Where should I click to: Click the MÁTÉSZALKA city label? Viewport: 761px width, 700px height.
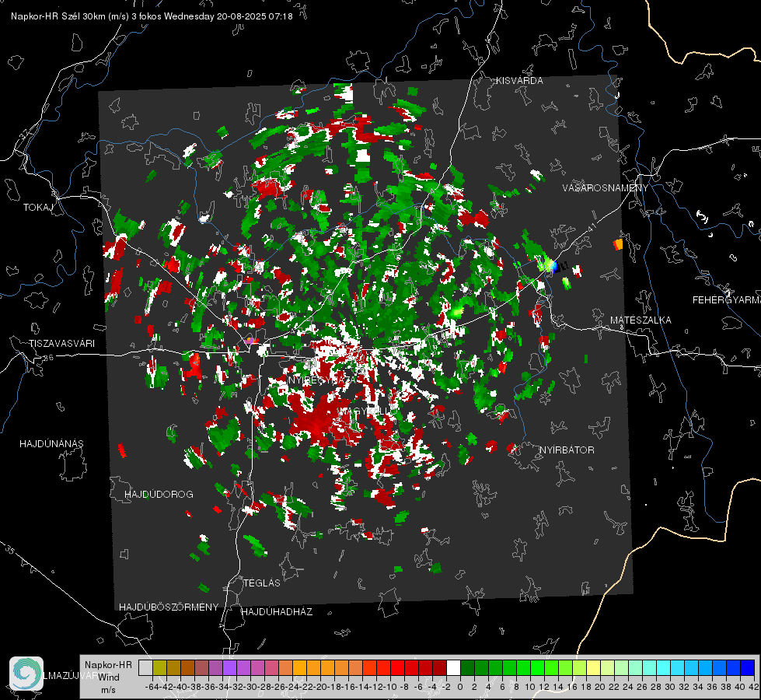point(641,320)
